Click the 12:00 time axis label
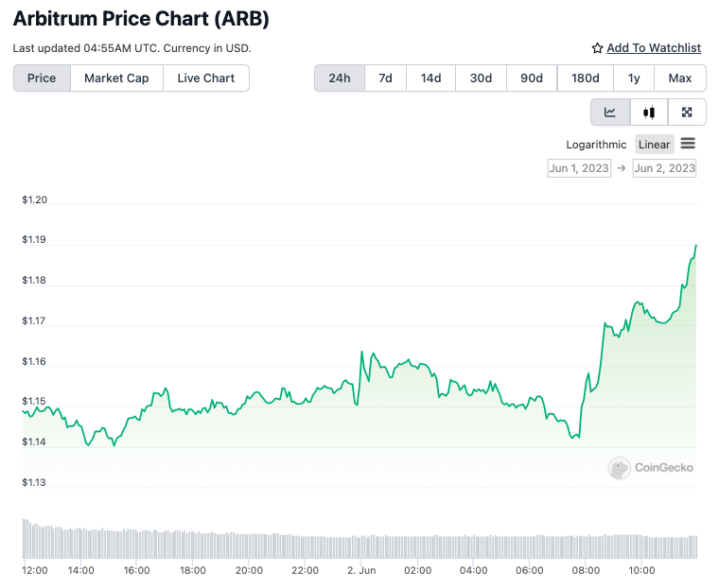This screenshot has height=588, width=719. (35, 571)
